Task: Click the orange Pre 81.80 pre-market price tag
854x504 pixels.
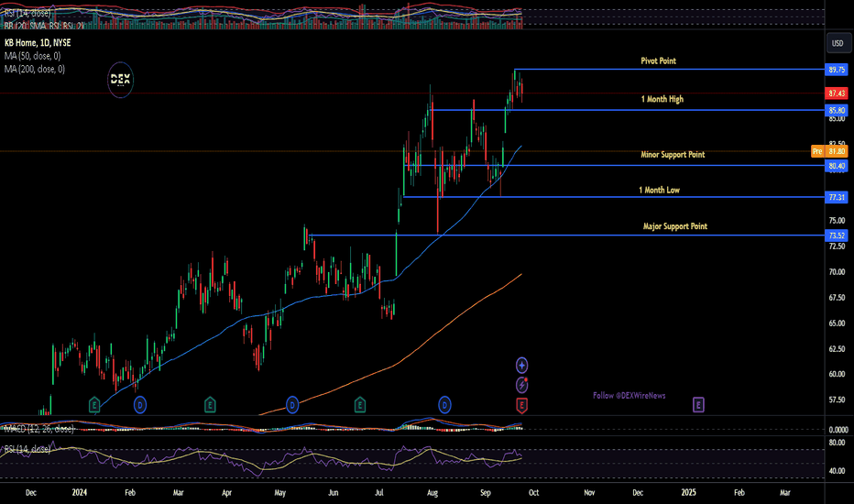Action: click(829, 151)
